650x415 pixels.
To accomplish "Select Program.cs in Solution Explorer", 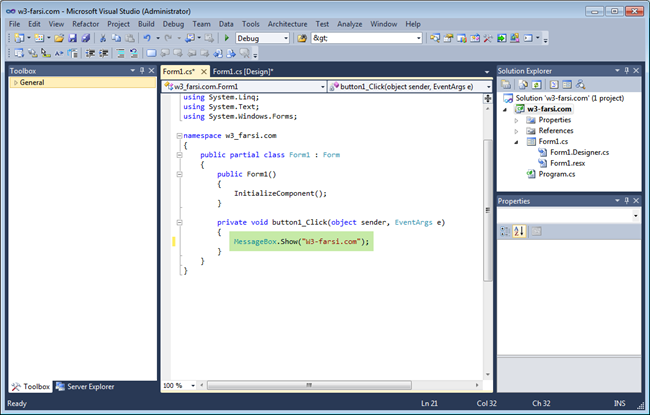I will click(557, 174).
